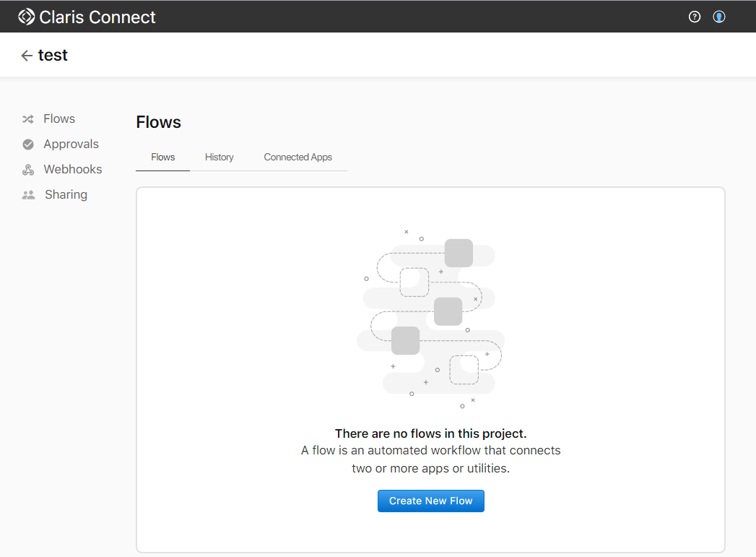Switch to the Connected Apps tab

pyautogui.click(x=298, y=157)
